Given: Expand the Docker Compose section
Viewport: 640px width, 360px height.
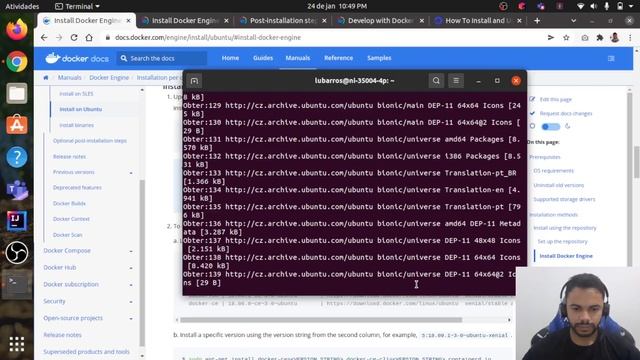Looking at the screenshot, I should (131, 251).
